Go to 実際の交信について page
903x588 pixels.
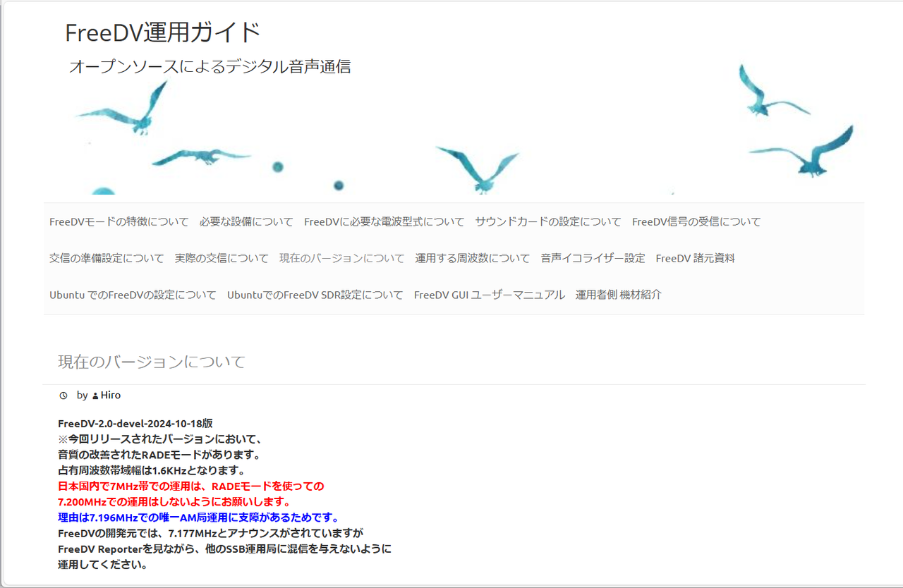click(x=222, y=258)
